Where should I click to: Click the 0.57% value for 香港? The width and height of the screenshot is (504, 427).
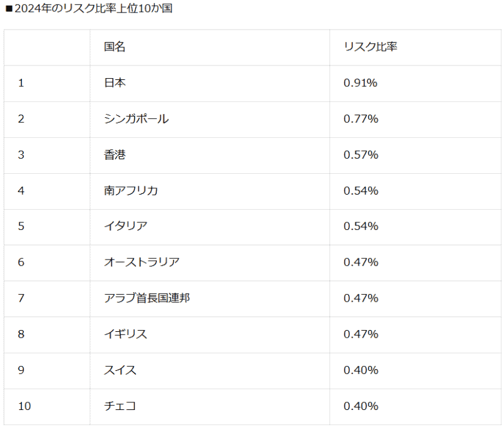click(x=360, y=154)
